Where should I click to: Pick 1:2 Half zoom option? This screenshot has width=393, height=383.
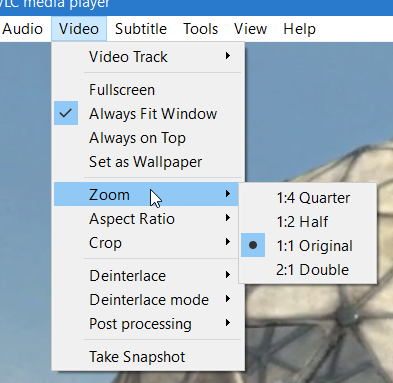point(308,221)
